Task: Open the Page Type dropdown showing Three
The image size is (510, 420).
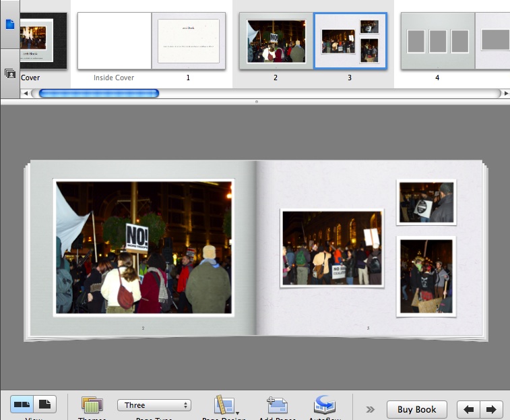Action: (x=154, y=405)
